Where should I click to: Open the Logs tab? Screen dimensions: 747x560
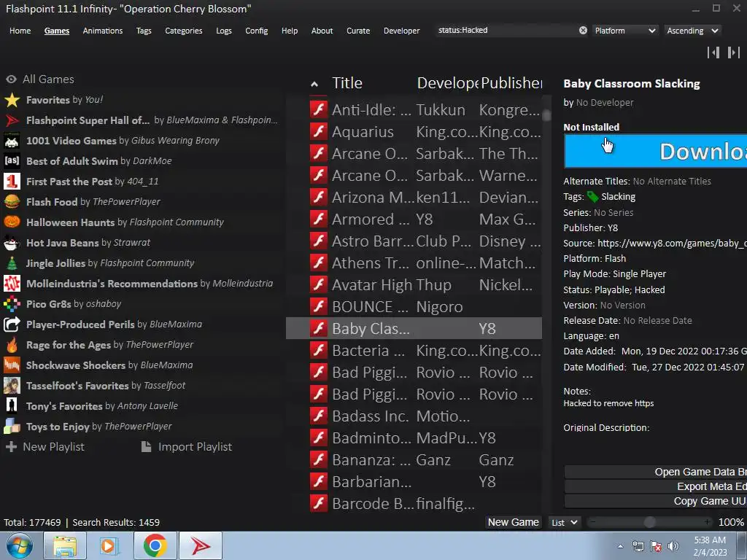[x=224, y=31]
